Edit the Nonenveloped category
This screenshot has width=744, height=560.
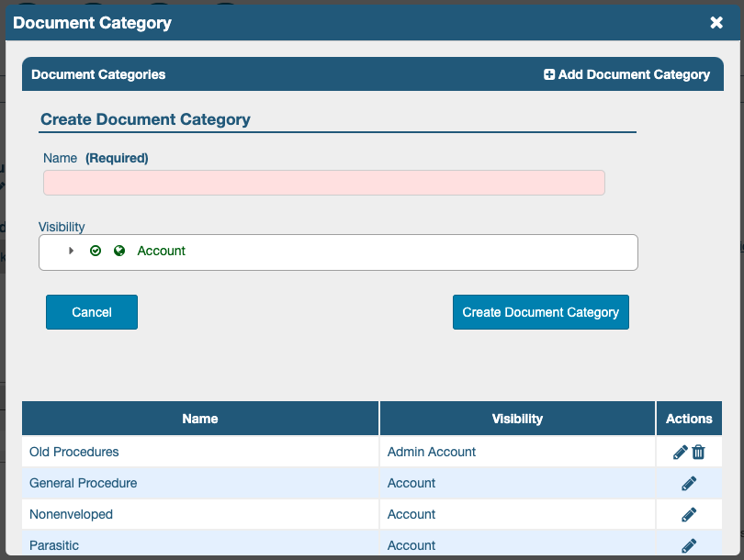coord(689,514)
